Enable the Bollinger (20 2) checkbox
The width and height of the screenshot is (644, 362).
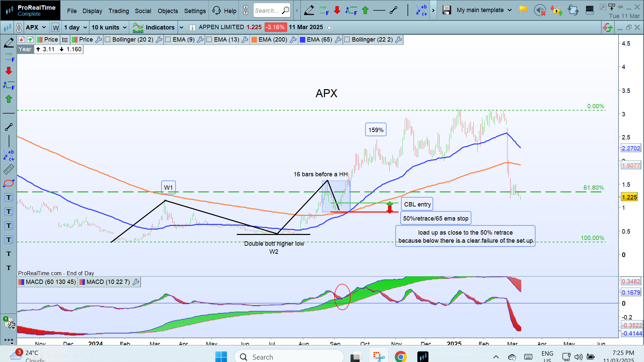point(108,40)
